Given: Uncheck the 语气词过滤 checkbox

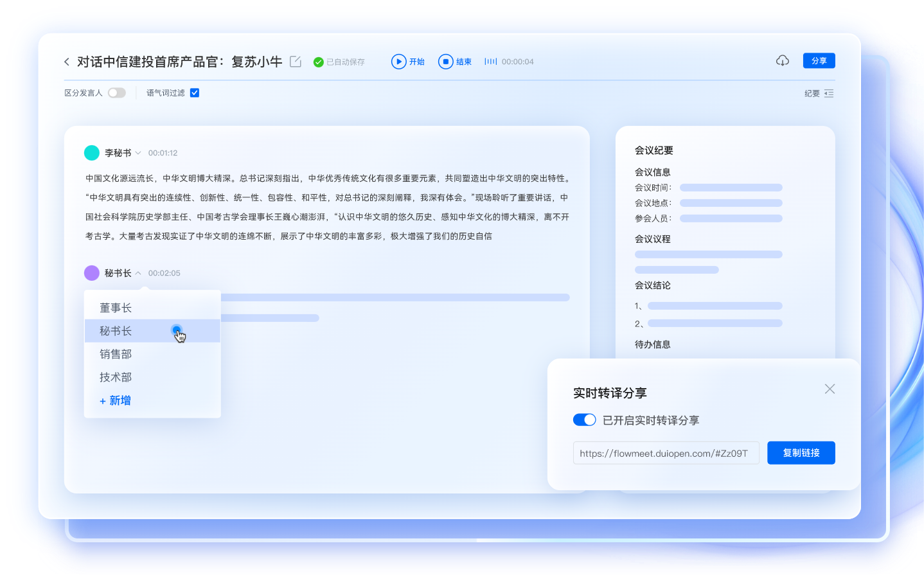Looking at the screenshot, I should click(195, 93).
